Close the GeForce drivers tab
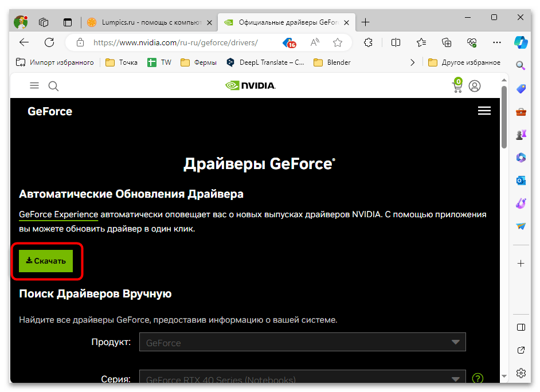The image size is (540, 392). (346, 22)
